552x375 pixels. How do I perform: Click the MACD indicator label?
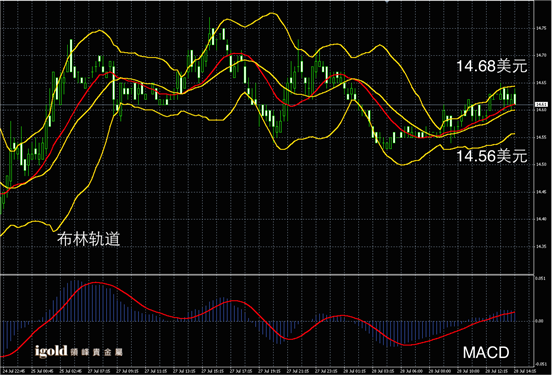tap(486, 352)
